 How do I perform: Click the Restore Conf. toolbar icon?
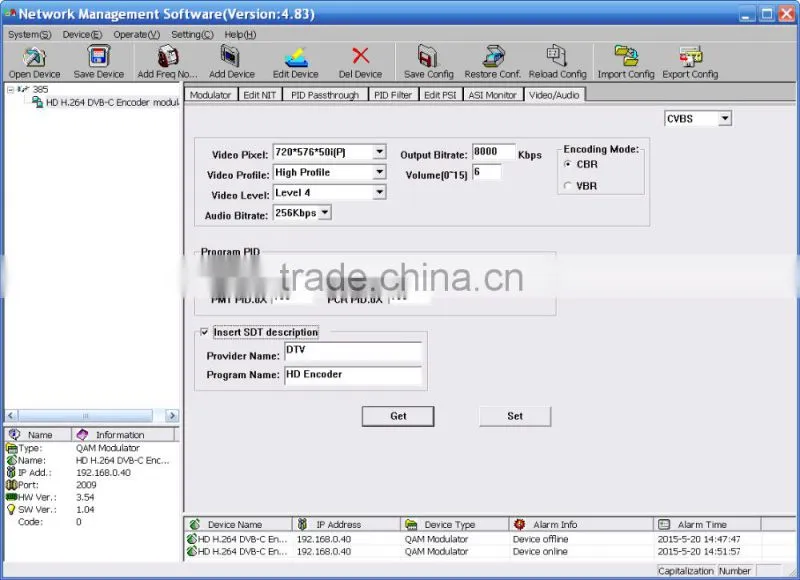(x=493, y=57)
